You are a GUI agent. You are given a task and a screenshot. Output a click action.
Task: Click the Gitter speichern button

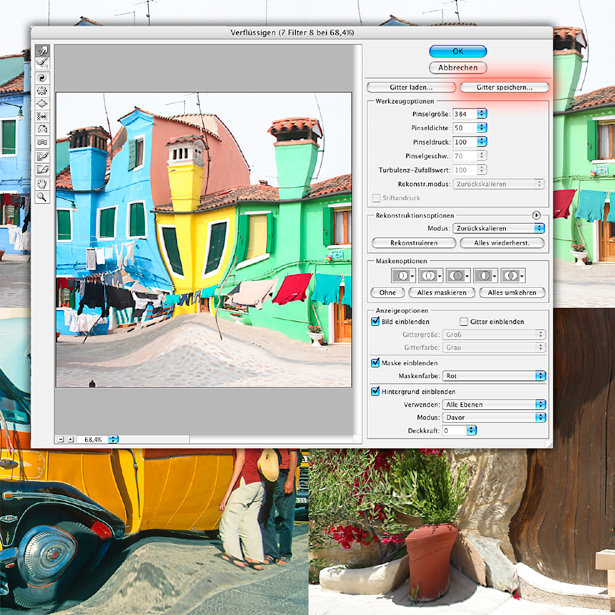(x=504, y=87)
